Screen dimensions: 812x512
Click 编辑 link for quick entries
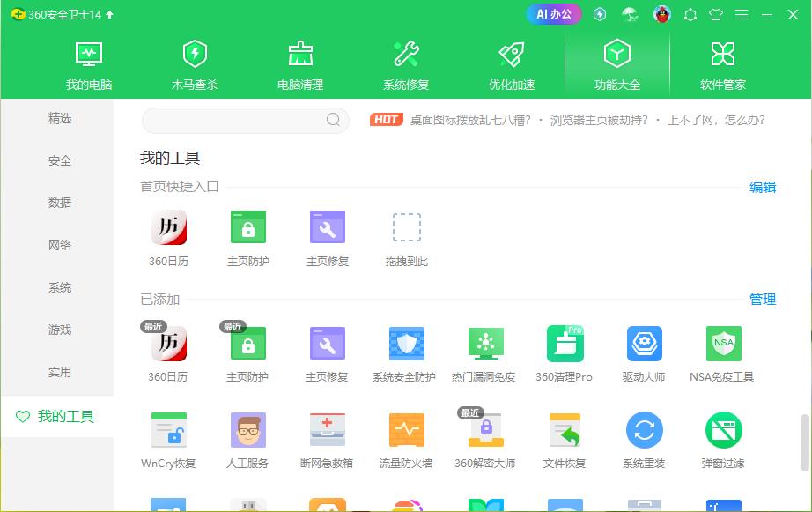763,187
